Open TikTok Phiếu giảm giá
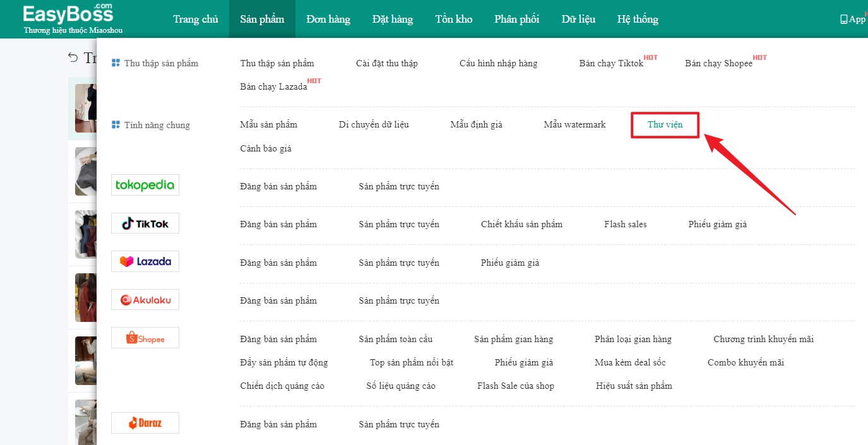Viewport: 868px width, 445px height. [x=718, y=224]
